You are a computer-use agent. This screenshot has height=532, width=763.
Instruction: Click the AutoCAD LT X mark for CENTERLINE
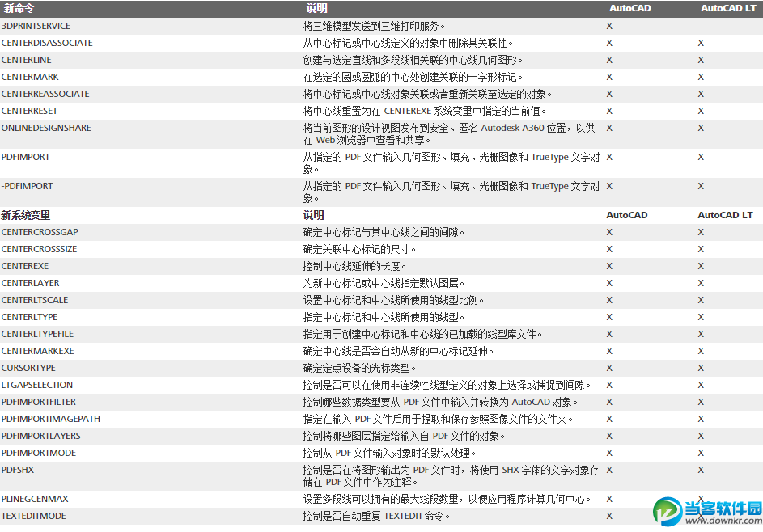pos(701,61)
